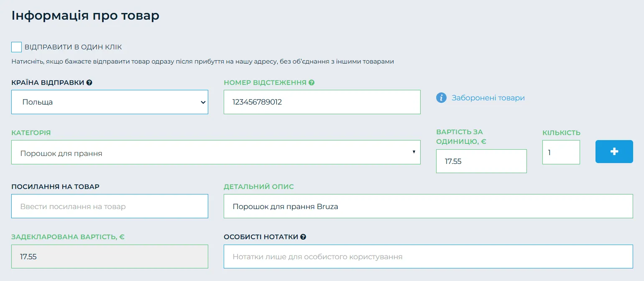Click green help icon beside 'Номер відстеження'
This screenshot has width=644, height=281.
tap(312, 83)
